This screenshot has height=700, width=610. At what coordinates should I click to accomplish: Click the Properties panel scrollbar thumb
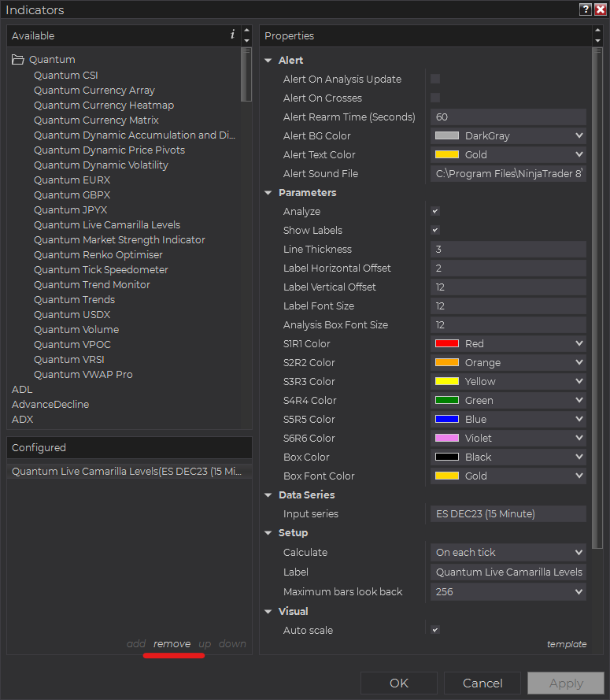597,298
